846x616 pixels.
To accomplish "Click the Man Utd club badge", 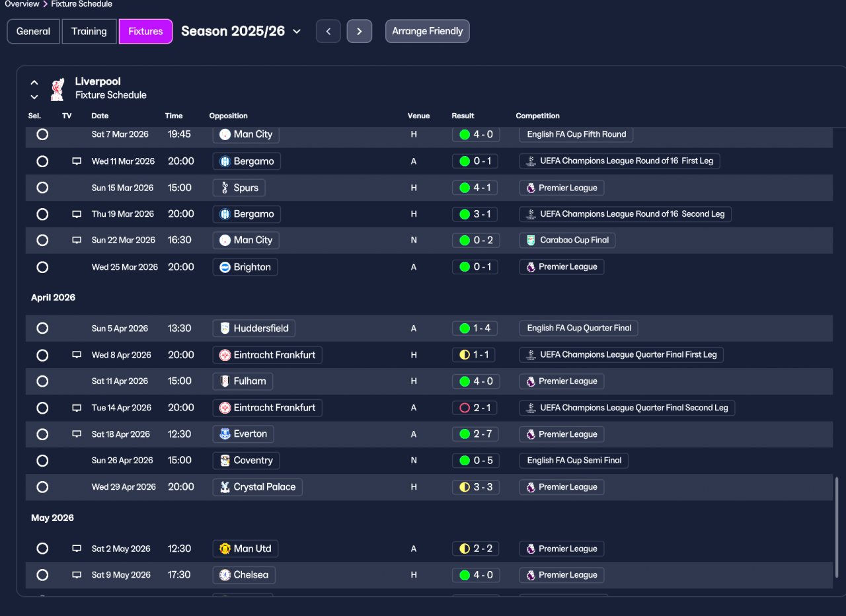I will [225, 549].
